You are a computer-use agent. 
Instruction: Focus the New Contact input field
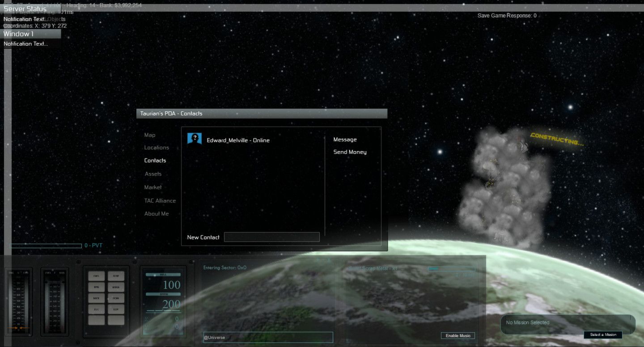coord(272,237)
